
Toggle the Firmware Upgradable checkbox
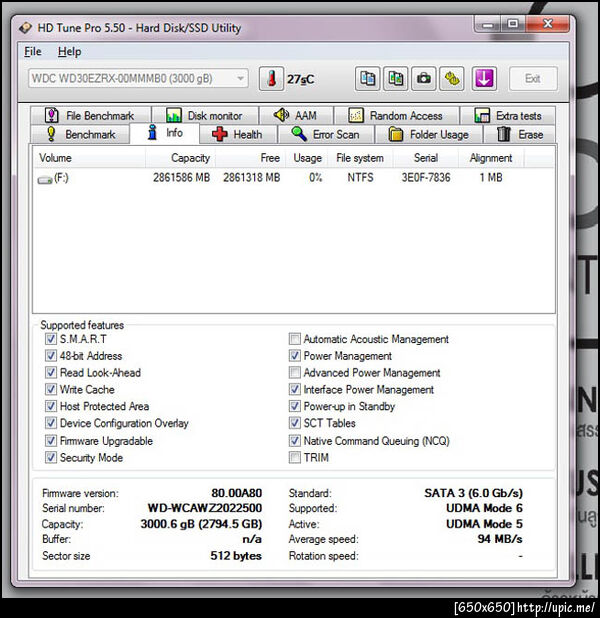click(50, 441)
